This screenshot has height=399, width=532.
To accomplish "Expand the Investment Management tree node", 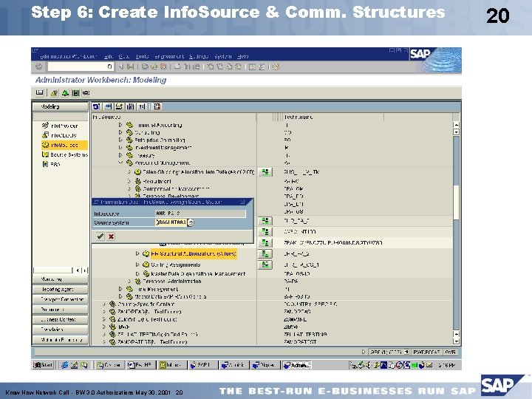I will (x=120, y=148).
